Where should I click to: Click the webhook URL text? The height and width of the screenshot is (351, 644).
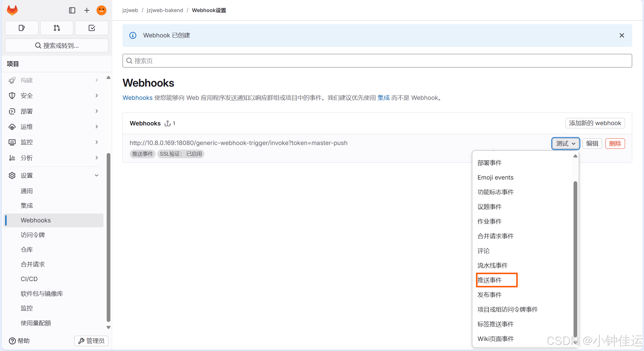tap(239, 143)
